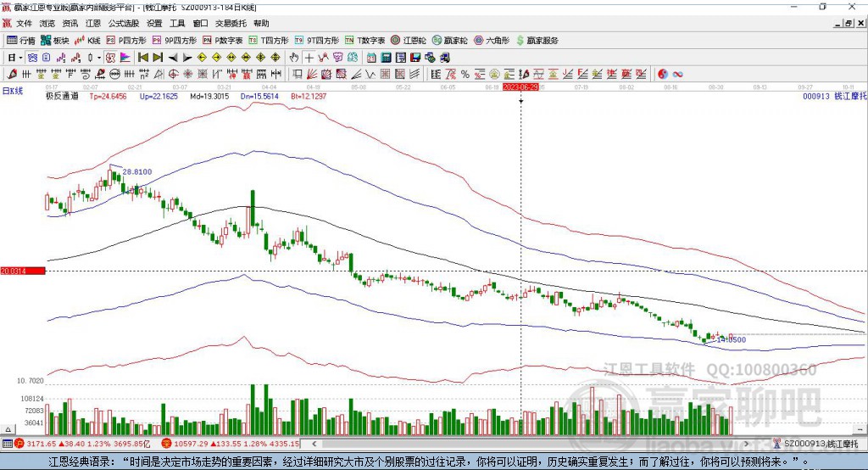The height and width of the screenshot is (470, 868).
Task: Open the P四方形 square tool
Action: click(126, 41)
